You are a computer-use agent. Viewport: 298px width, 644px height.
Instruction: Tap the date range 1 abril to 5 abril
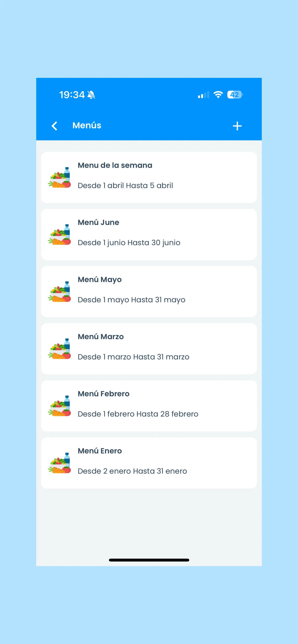click(125, 185)
